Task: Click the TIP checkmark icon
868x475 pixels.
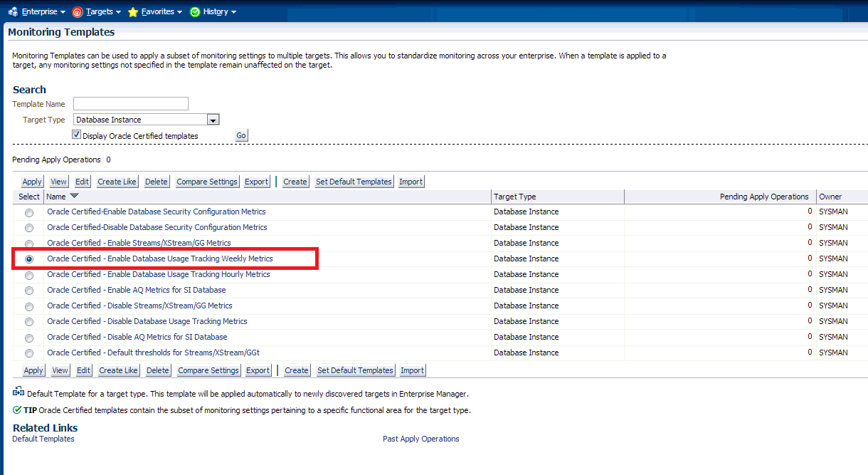Action: click(17, 410)
